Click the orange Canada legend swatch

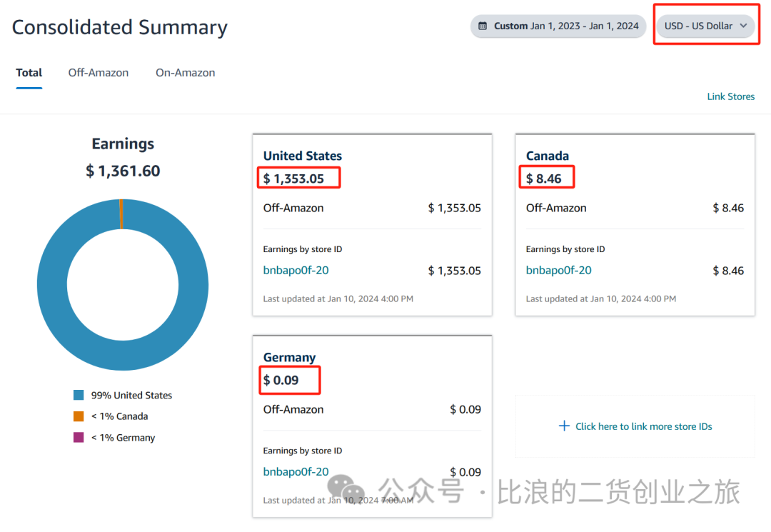point(79,416)
